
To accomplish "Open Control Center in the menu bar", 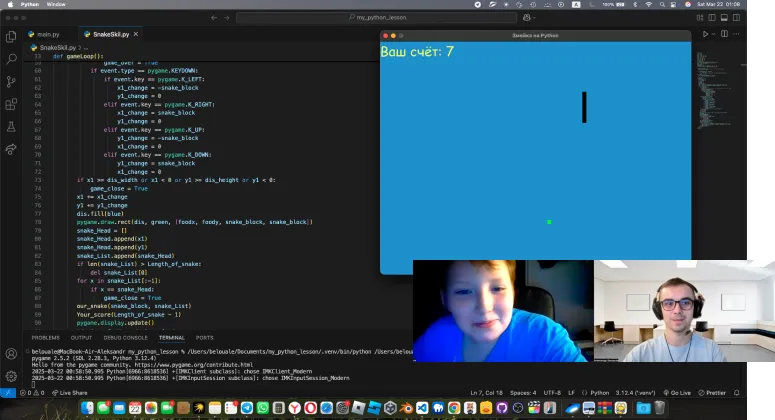I will click(673, 4).
